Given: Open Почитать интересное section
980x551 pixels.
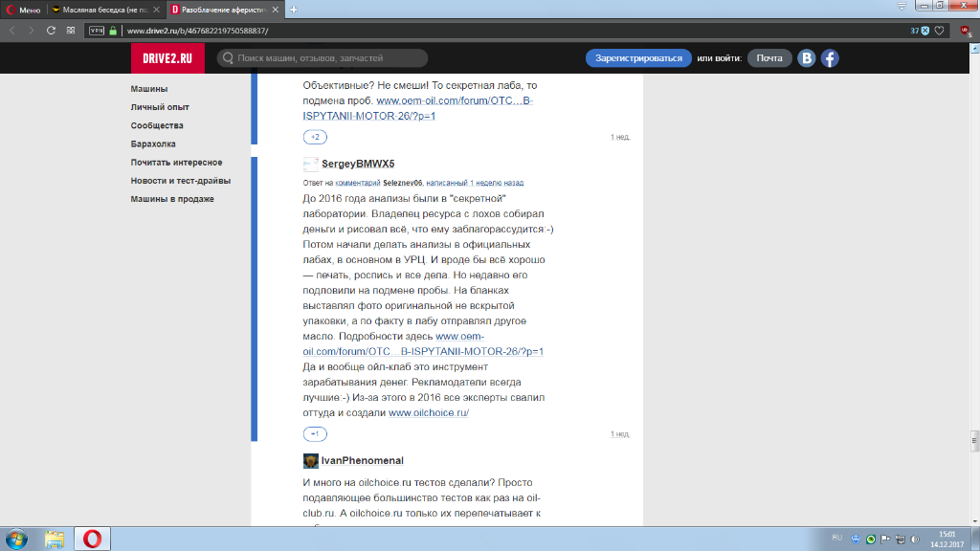Looking at the screenshot, I should click(x=176, y=163).
